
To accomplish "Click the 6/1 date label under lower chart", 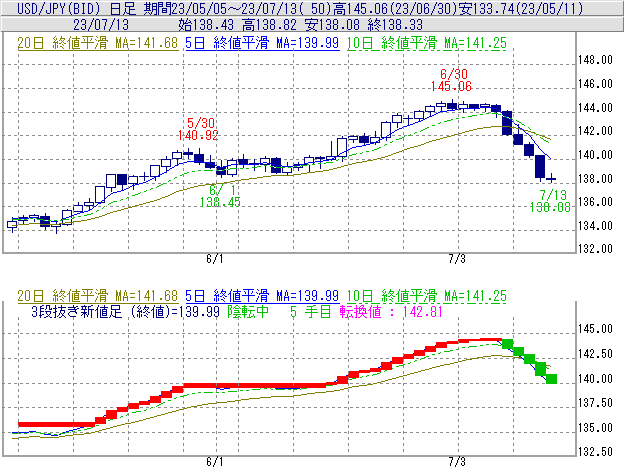I will (x=215, y=462).
